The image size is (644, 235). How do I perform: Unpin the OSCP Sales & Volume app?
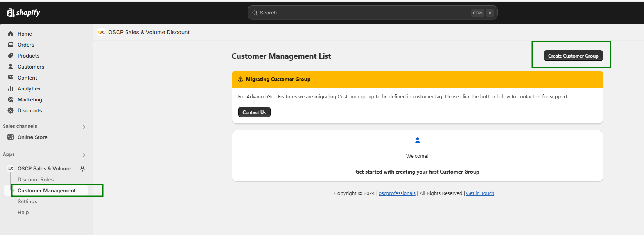(83, 168)
